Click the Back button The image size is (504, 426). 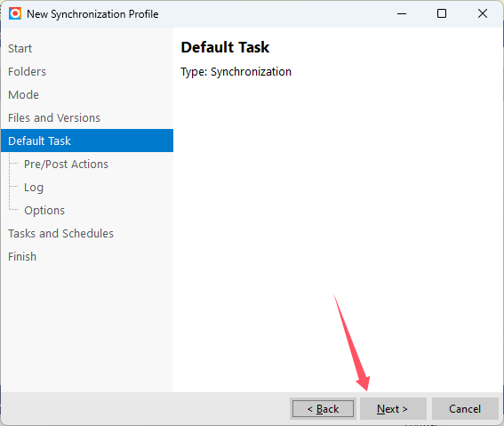click(x=323, y=408)
